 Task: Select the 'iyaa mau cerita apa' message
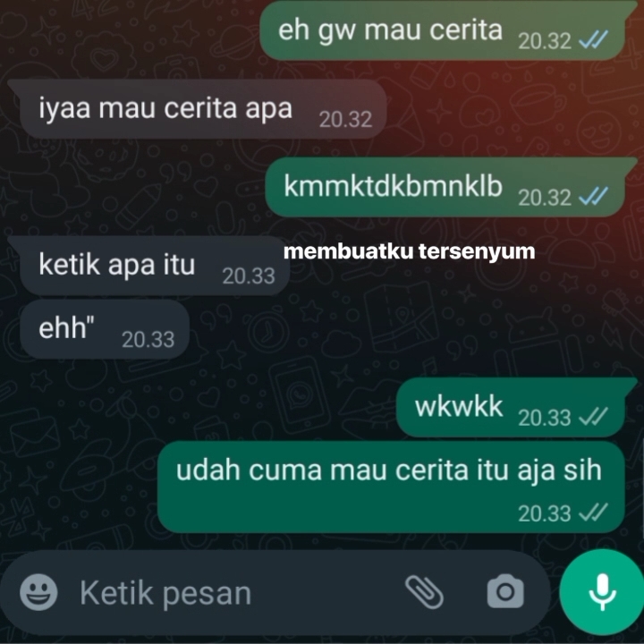click(197, 109)
